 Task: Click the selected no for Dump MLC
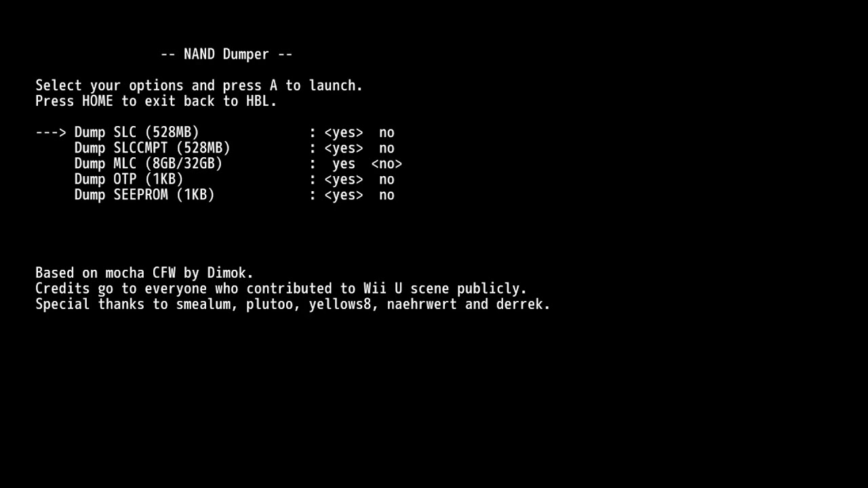click(x=387, y=164)
